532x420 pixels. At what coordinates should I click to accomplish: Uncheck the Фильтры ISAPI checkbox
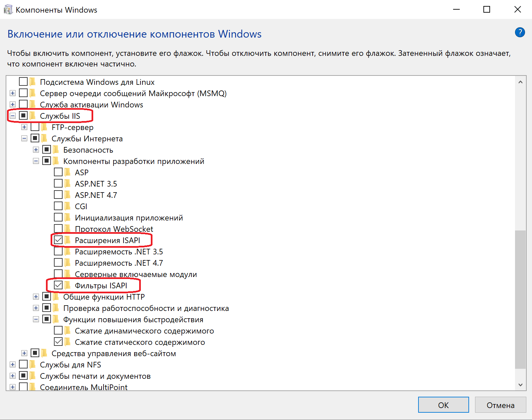(x=58, y=285)
